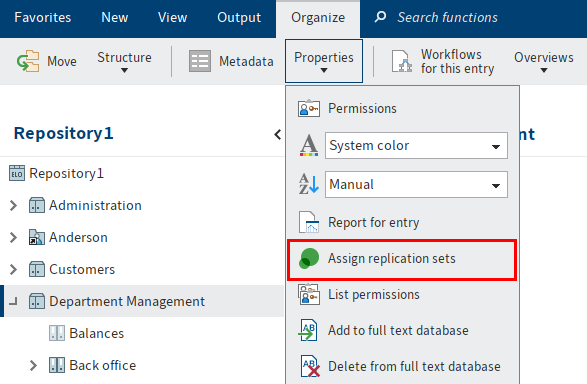Switch to the New tab
The width and height of the screenshot is (587, 384).
(x=115, y=18)
